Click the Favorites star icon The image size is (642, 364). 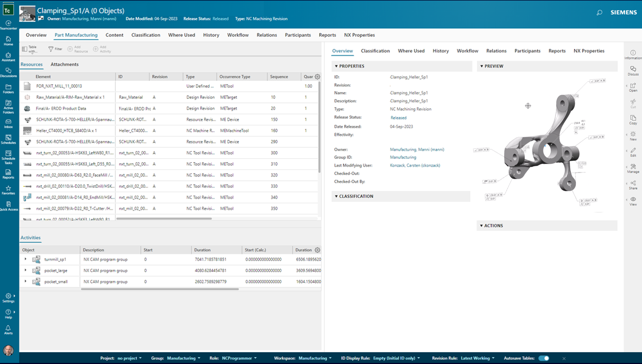(x=8, y=189)
